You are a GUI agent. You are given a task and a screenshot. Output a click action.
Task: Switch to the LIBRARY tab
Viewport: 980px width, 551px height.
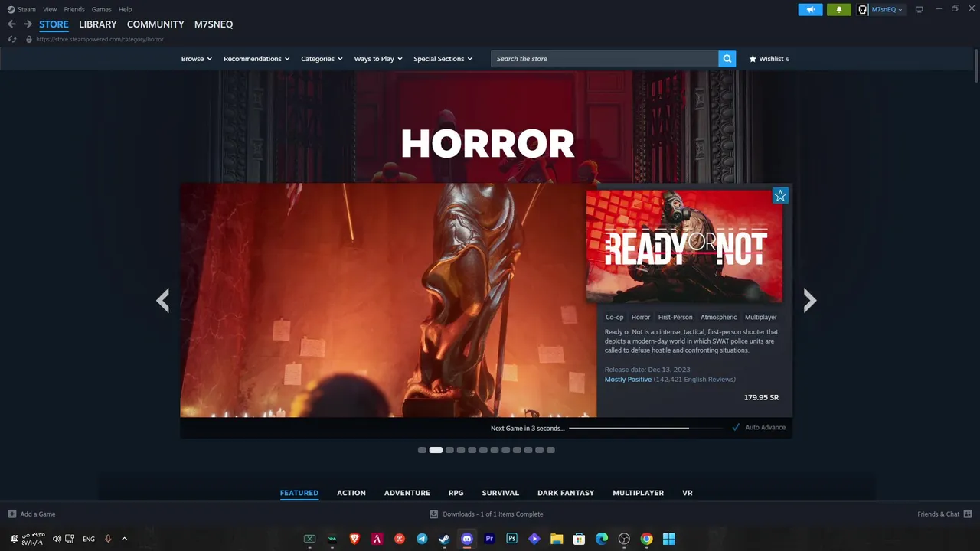coord(98,24)
